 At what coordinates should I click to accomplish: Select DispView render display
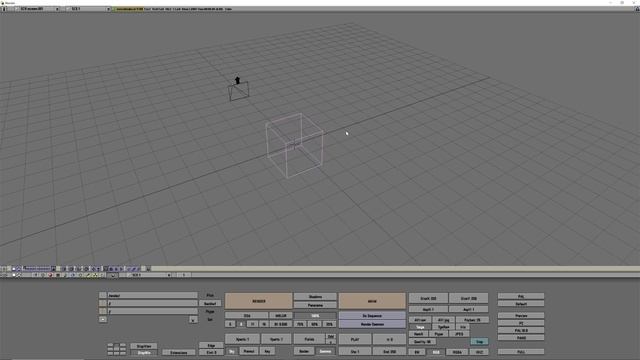click(144, 346)
